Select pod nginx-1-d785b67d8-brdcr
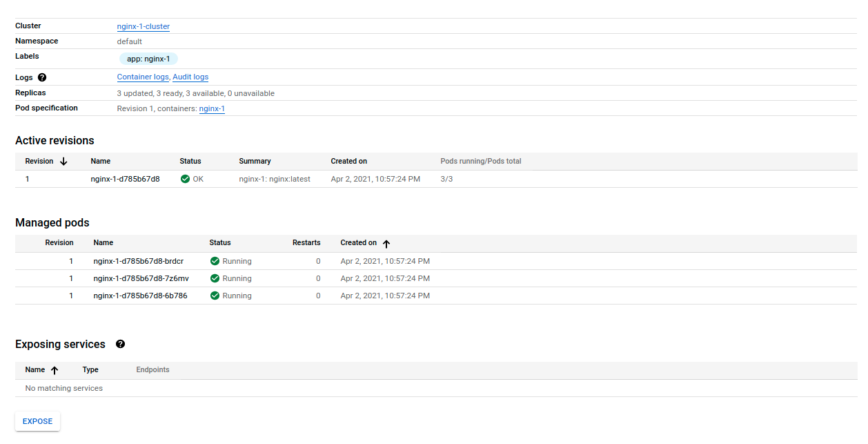 coord(139,261)
